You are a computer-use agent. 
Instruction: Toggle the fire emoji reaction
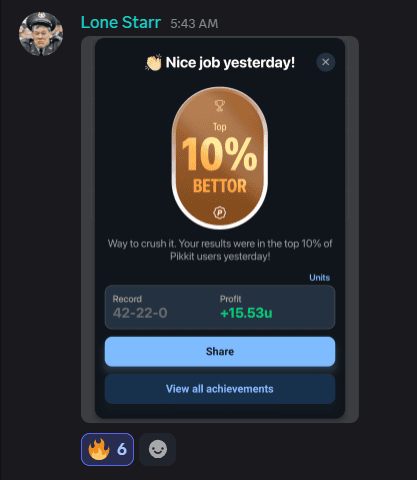[x=107, y=449]
